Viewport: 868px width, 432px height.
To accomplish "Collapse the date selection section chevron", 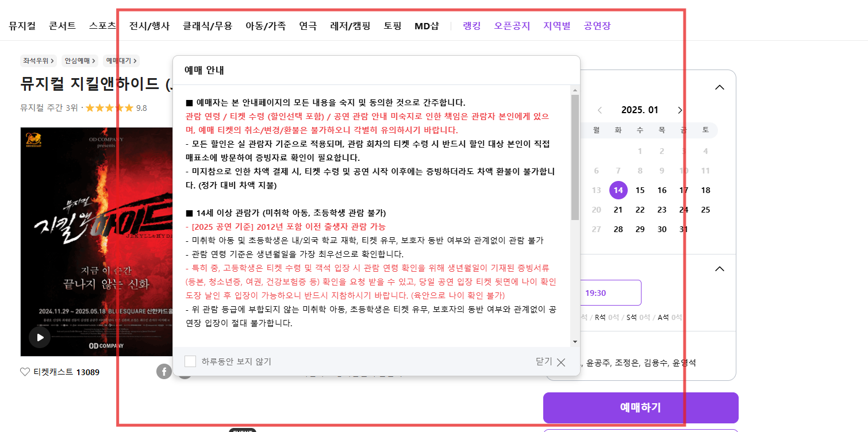I will point(719,87).
